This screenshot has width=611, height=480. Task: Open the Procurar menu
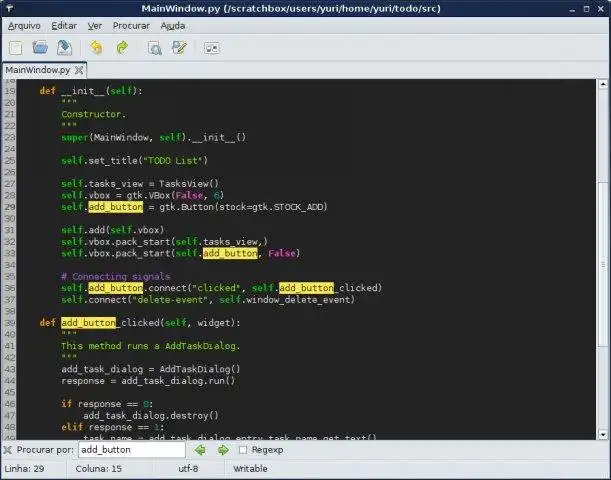131,25
